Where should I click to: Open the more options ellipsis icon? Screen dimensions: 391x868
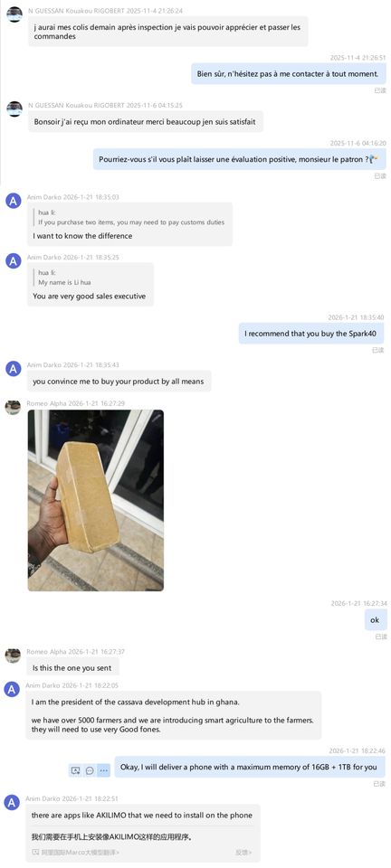(103, 770)
